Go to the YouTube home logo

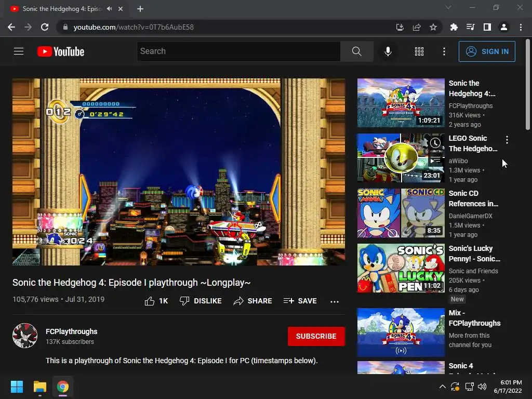tap(61, 51)
